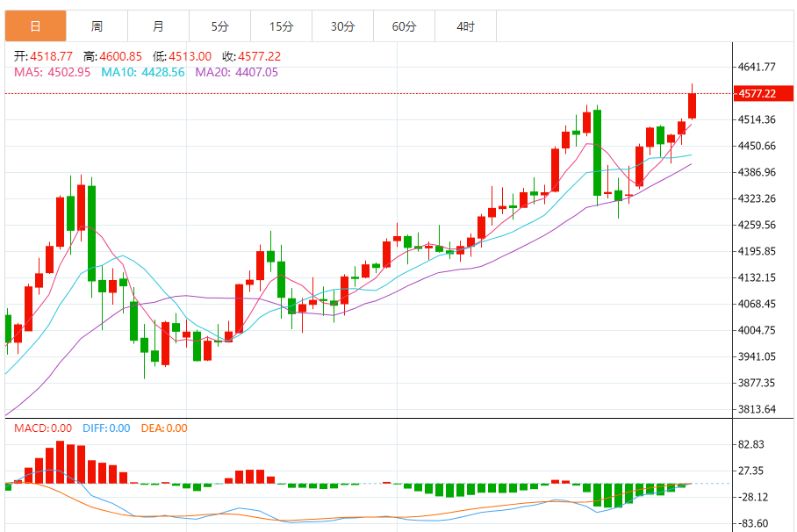Open the 月 monthly chart tab
Image resolution: width=797 pixels, height=532 pixels.
point(158,26)
